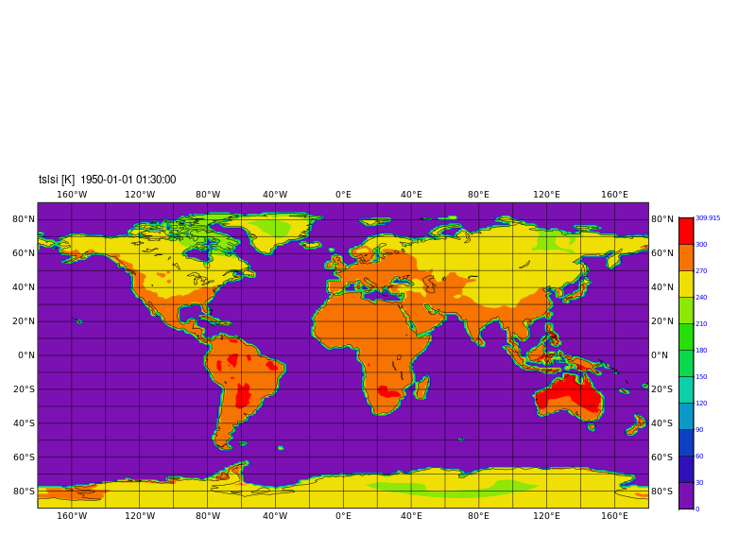Click the purple colorbar segment between 0 and 30

point(685,495)
